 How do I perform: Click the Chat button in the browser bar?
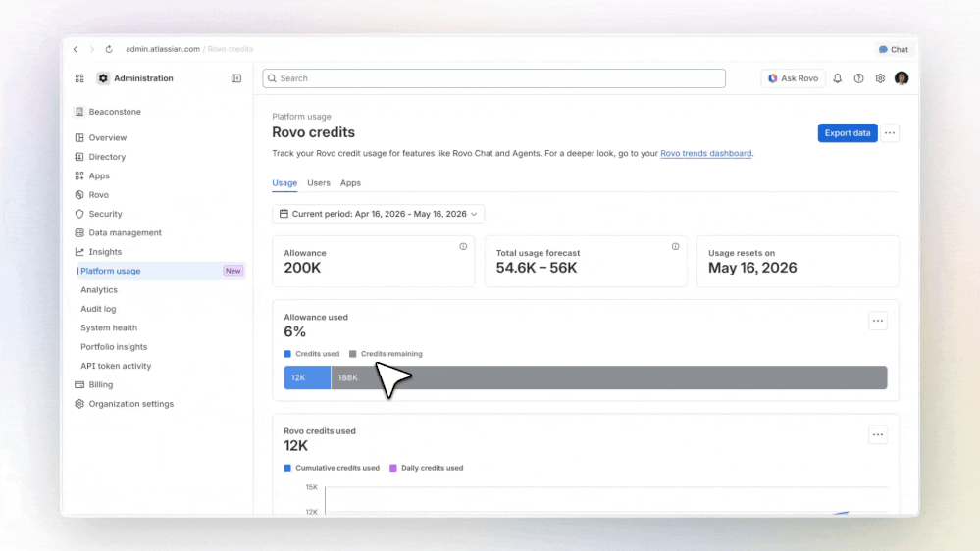coord(893,49)
